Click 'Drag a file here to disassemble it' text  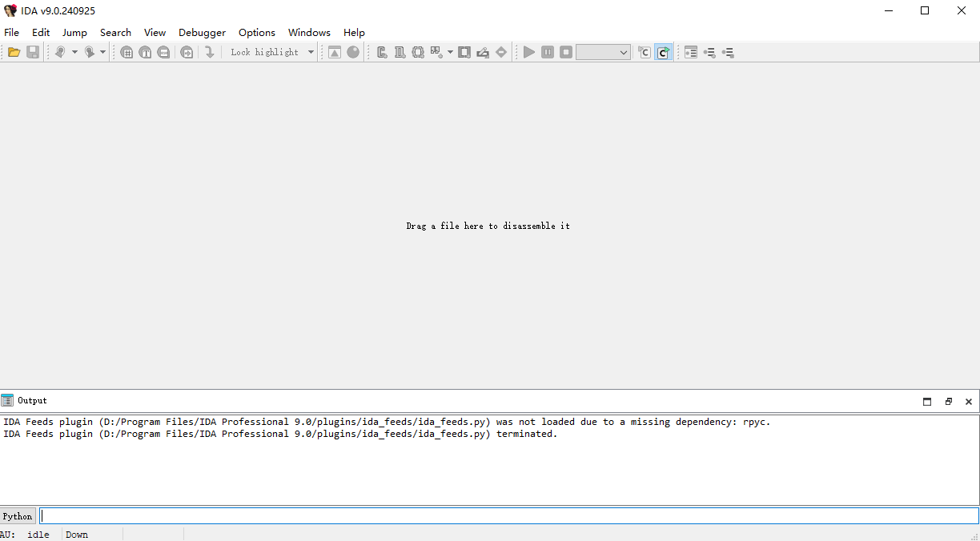coord(488,226)
